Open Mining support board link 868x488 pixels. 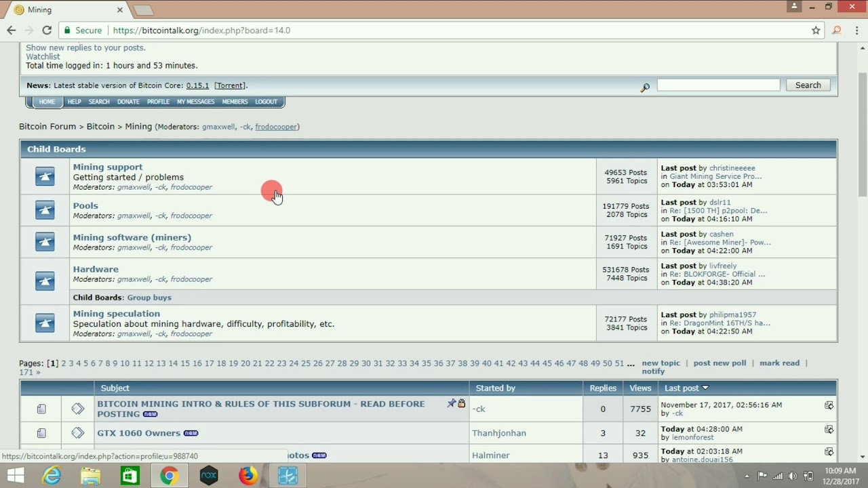[108, 167]
